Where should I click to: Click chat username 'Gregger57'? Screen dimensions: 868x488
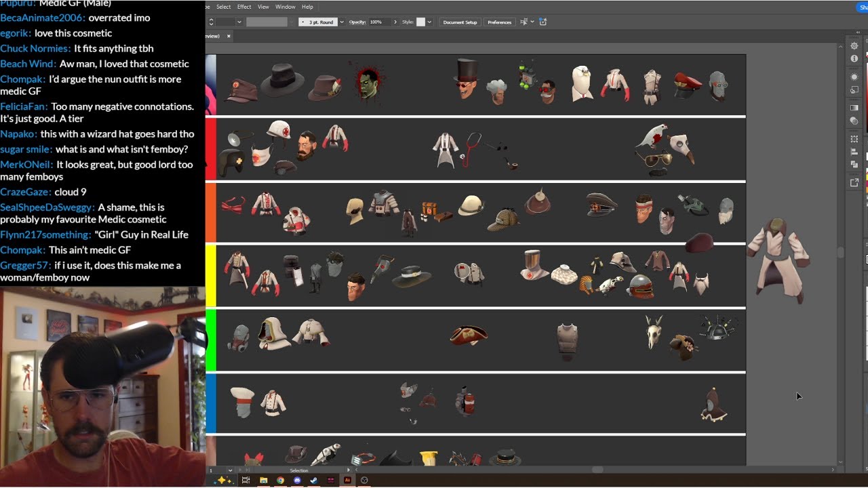click(24, 265)
